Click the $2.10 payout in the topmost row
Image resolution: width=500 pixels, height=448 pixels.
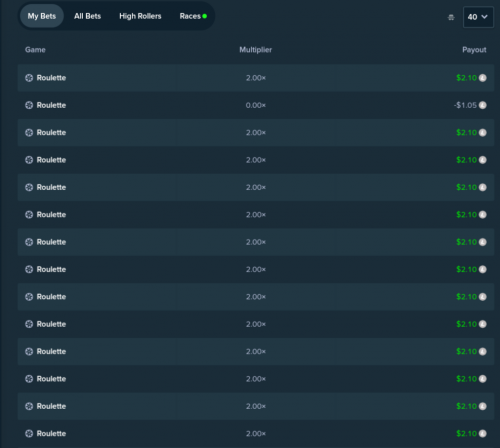466,78
